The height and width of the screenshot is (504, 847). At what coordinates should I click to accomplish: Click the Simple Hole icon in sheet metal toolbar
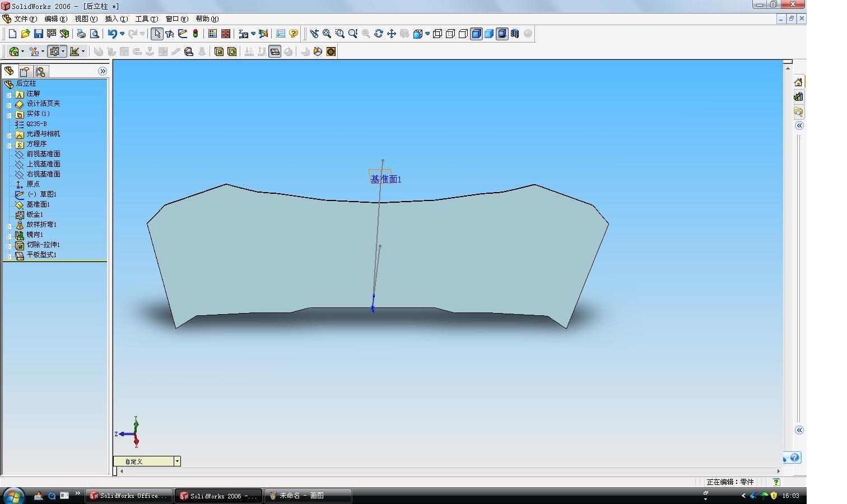[232, 52]
